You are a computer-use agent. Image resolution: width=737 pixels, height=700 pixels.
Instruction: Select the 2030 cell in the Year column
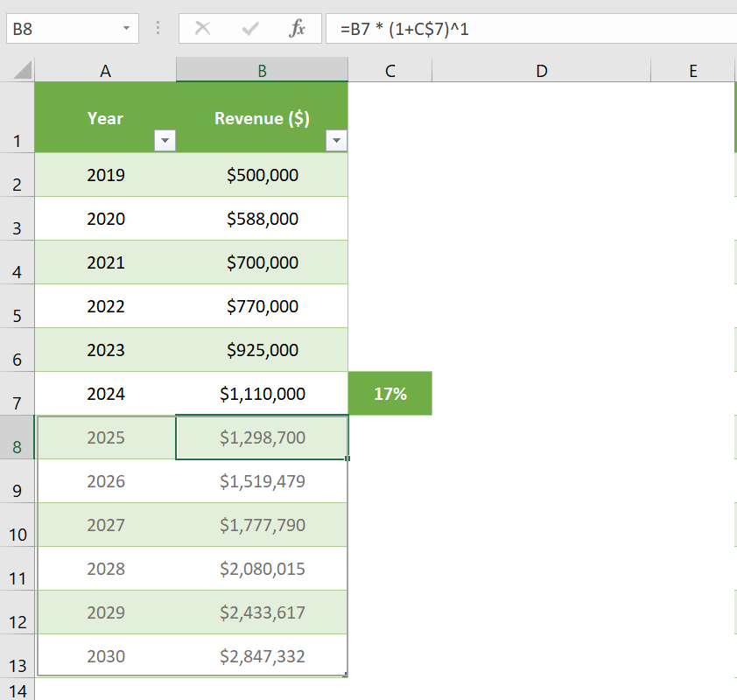point(105,655)
